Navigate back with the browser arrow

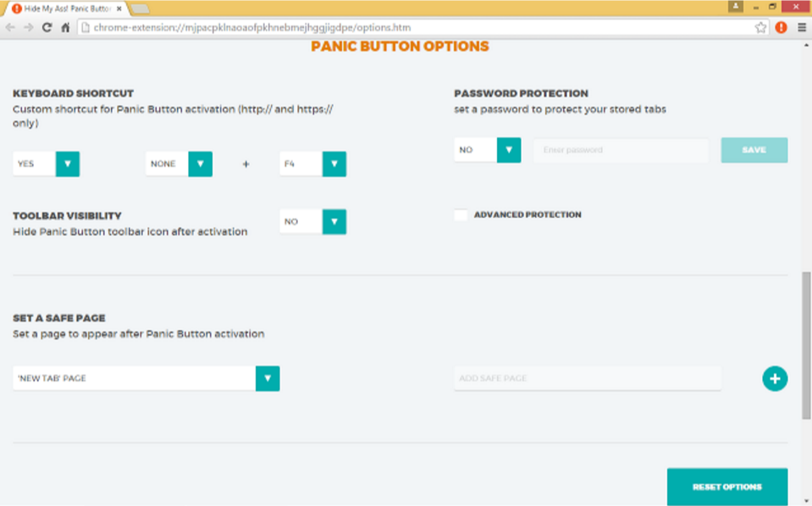[x=10, y=26]
